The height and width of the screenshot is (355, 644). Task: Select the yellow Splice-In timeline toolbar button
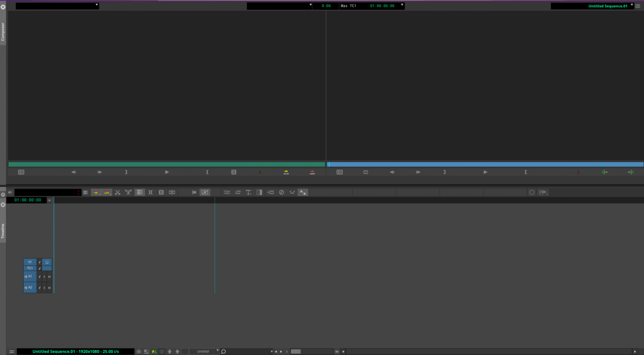(96, 192)
